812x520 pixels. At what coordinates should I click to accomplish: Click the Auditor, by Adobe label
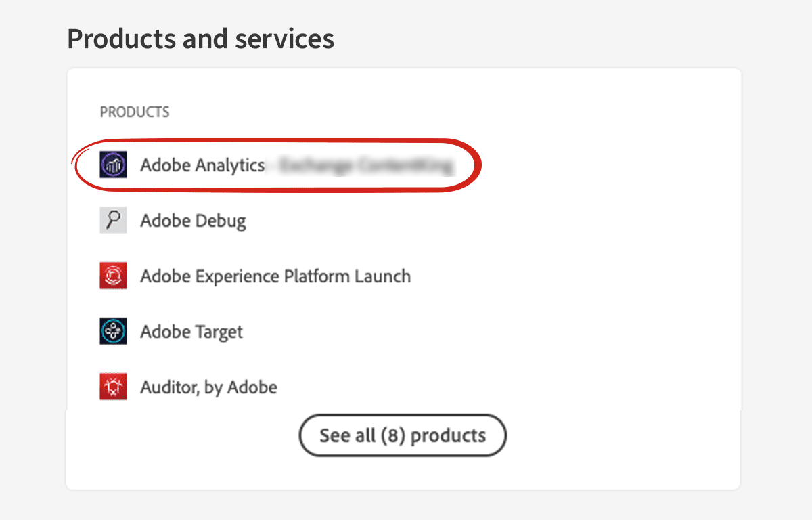208,387
